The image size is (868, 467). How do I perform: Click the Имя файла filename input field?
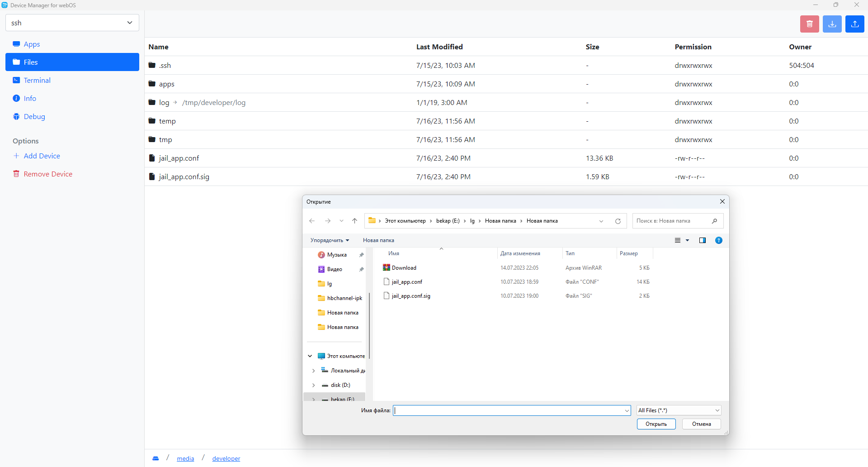click(x=509, y=410)
